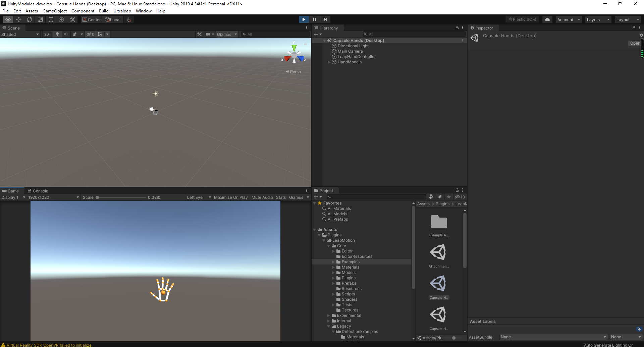Switch Scene view to 2D mode

pyautogui.click(x=46, y=34)
